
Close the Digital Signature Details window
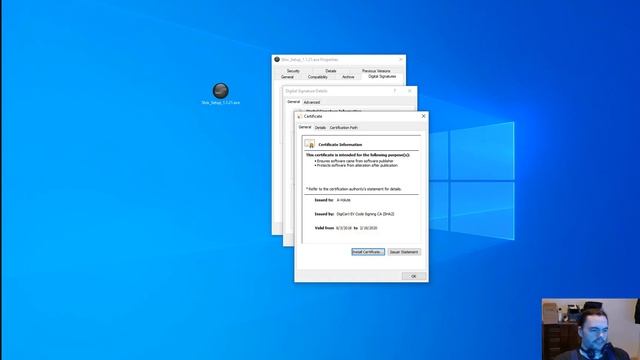pyautogui.click(x=409, y=91)
